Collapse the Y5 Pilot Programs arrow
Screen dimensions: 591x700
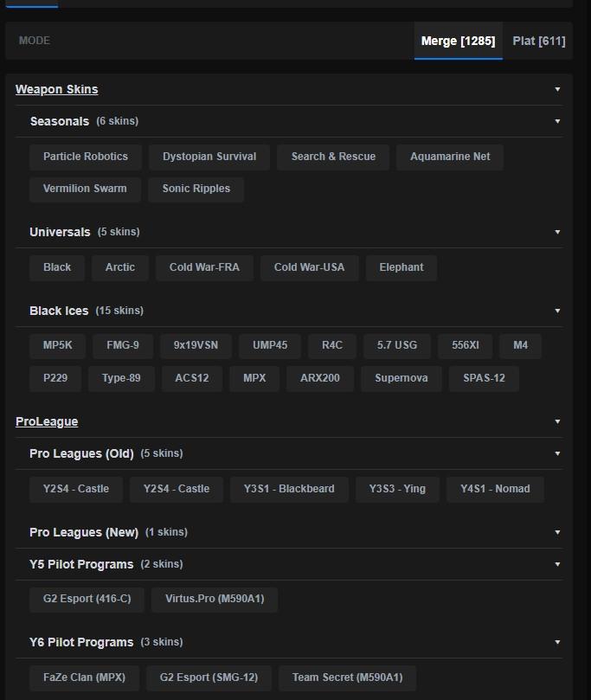click(557, 564)
